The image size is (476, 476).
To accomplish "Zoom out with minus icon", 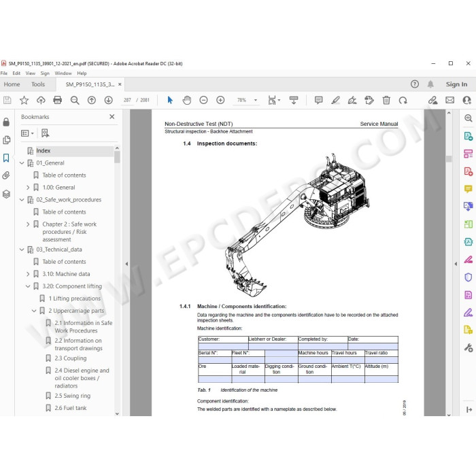I will pos(204,100).
